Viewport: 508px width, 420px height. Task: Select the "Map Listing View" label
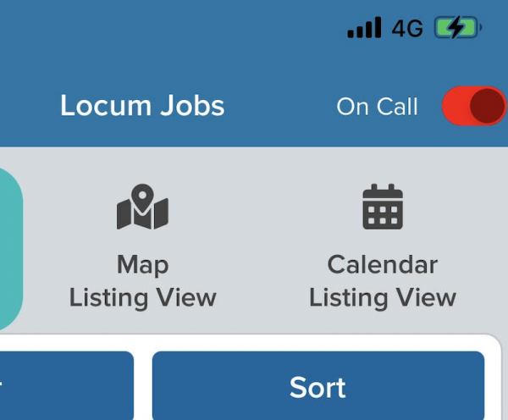142,281
